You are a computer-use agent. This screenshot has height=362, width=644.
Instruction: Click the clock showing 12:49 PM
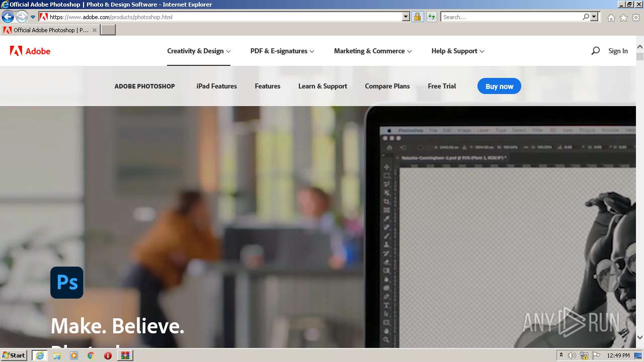[618, 355]
